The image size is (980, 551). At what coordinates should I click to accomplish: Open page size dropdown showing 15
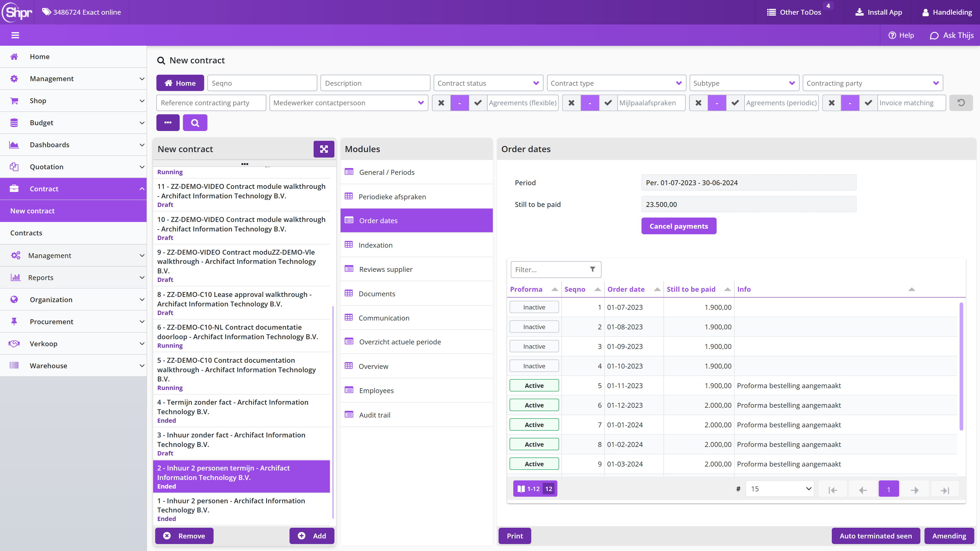point(779,489)
